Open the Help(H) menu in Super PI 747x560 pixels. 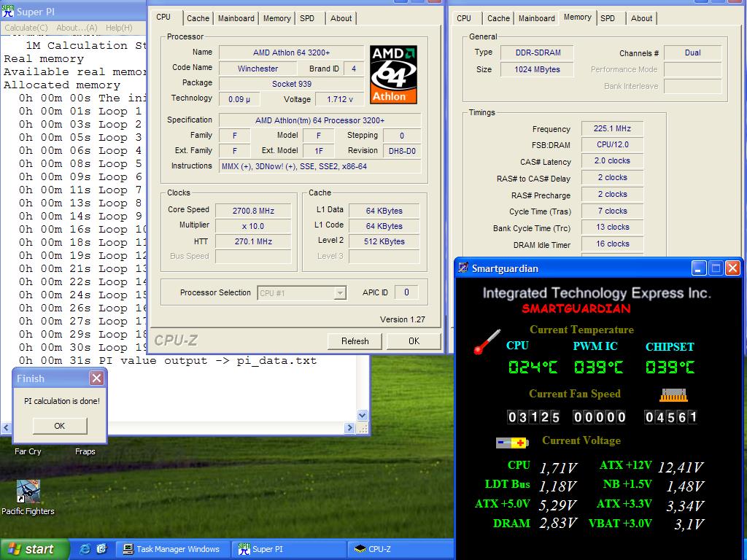(x=119, y=28)
